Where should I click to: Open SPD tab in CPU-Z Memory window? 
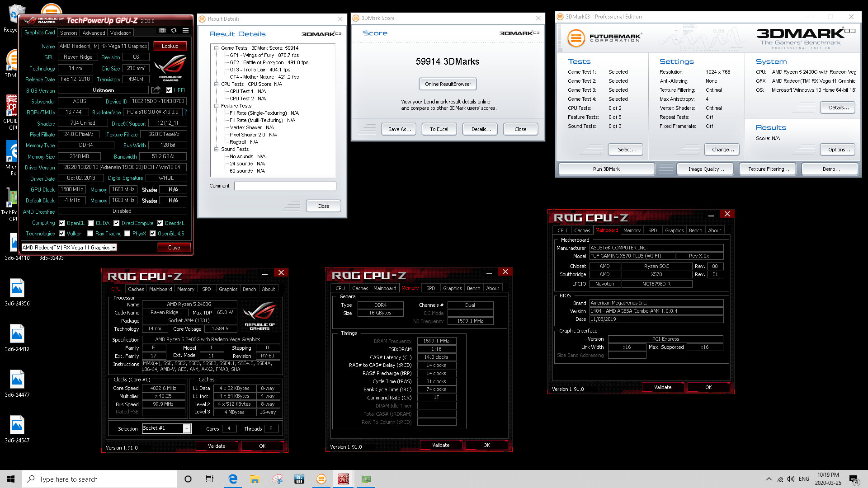coord(431,288)
